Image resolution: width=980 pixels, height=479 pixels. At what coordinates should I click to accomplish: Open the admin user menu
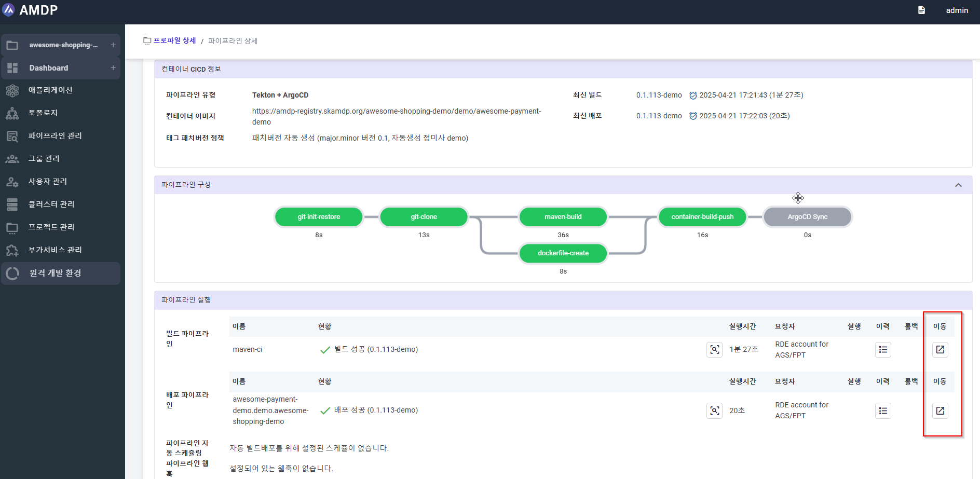coord(957,10)
